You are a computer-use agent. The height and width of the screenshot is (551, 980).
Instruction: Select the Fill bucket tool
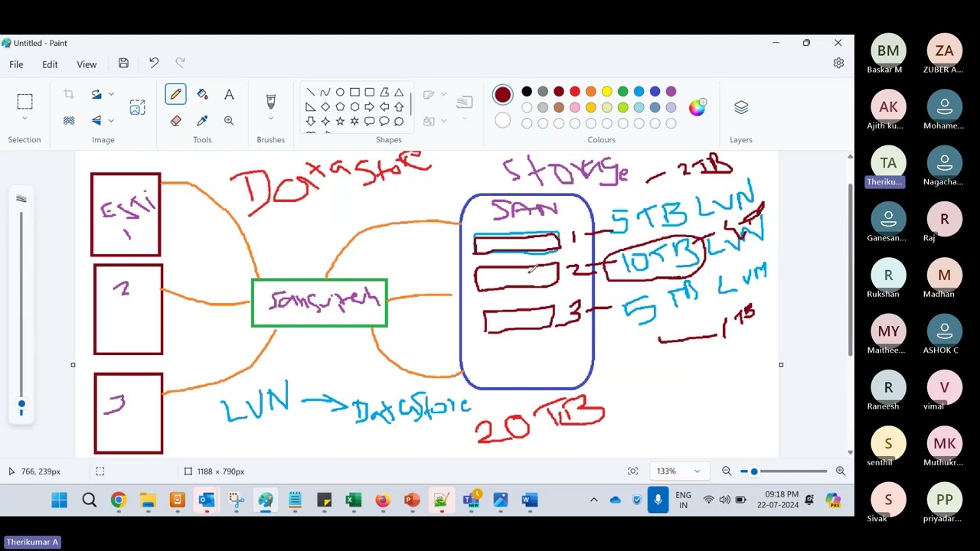click(202, 94)
